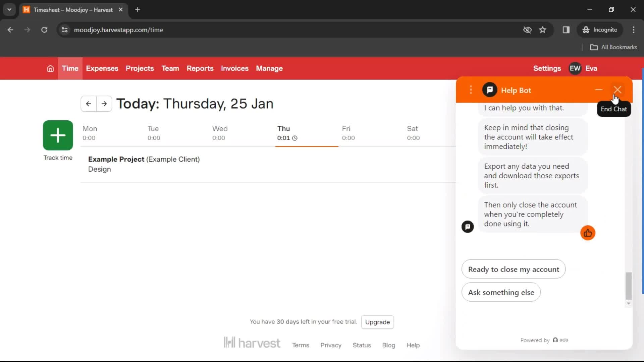This screenshot has height=362, width=644.
Task: Open the Expenses tab
Action: (102, 68)
